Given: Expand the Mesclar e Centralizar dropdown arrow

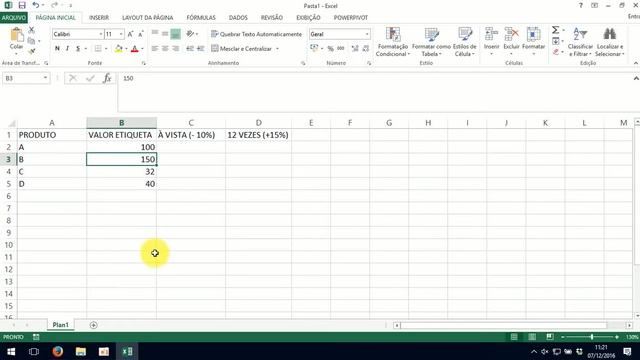Looking at the screenshot, I should tap(278, 49).
